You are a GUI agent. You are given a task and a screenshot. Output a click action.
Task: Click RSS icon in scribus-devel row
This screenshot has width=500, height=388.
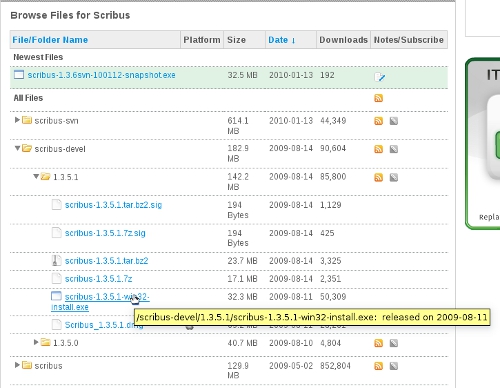click(378, 149)
